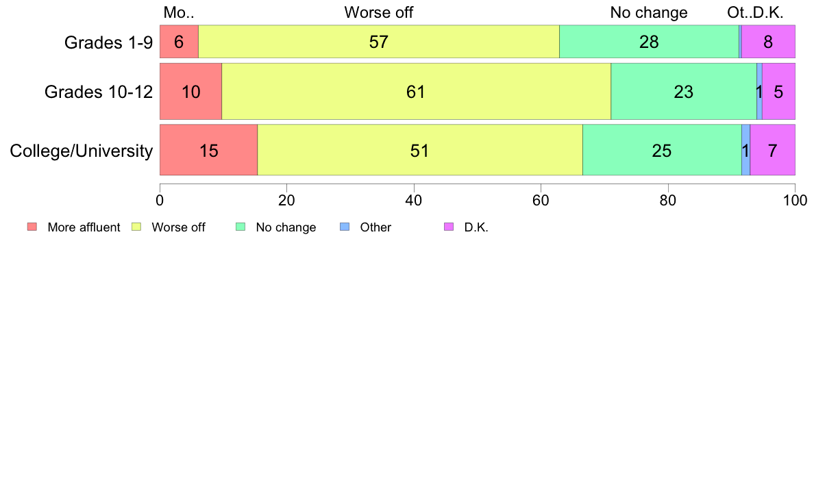Viewport: 814px width, 504px height.
Task: Click the No change column header
Action: tap(648, 12)
